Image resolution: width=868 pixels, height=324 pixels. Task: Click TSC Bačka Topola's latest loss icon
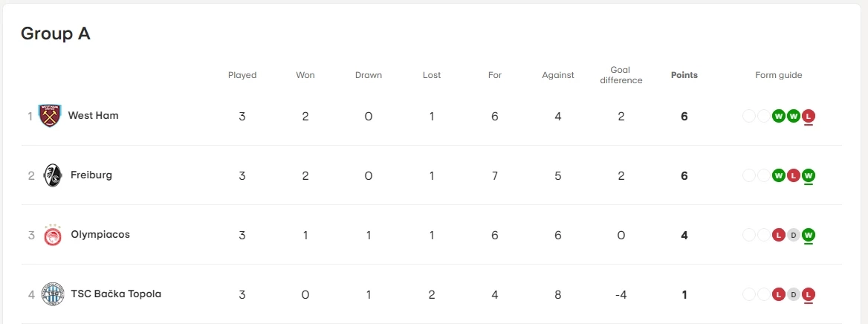pos(809,294)
